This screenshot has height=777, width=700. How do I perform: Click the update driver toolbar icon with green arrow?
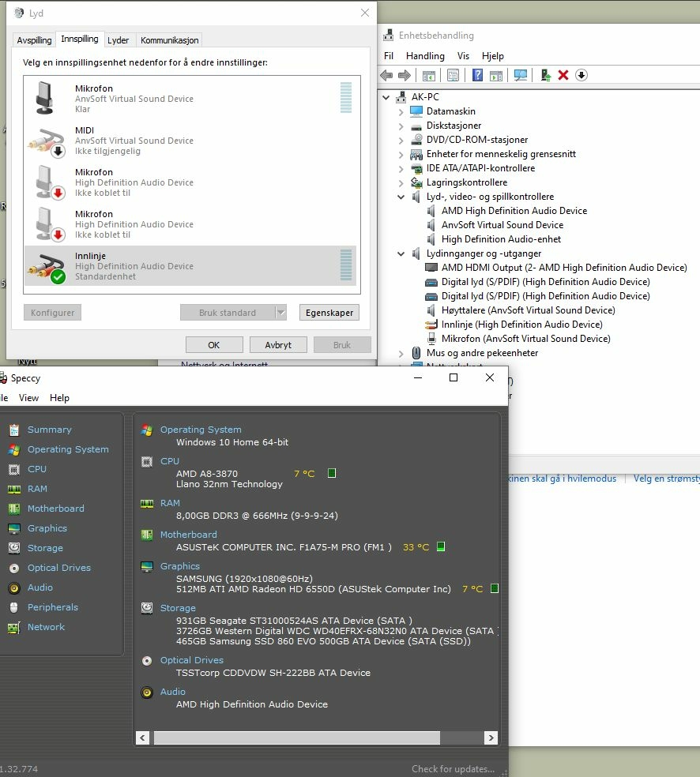pos(545,75)
